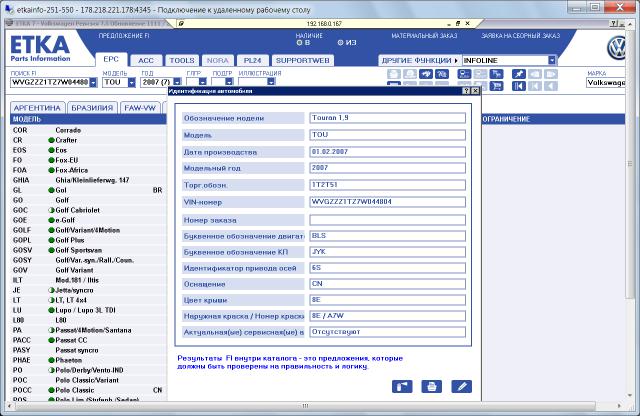Open the ПОИСК FI VIN dropdown
640x416 pixels.
pos(93,82)
